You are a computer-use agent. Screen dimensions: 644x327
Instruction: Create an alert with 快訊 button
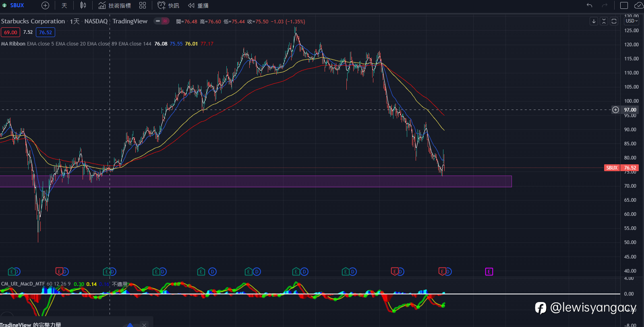[x=168, y=6]
